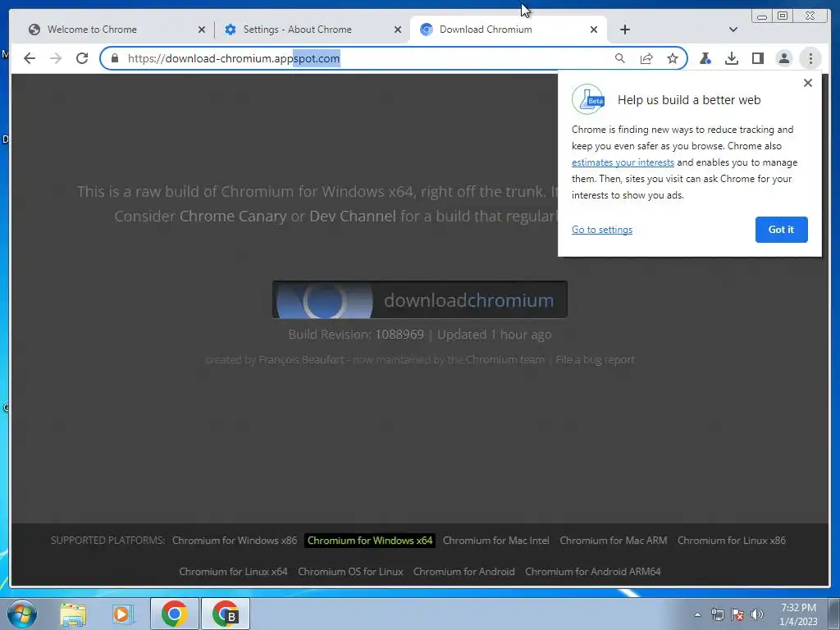Open the Windows Start menu orb

tap(21, 614)
